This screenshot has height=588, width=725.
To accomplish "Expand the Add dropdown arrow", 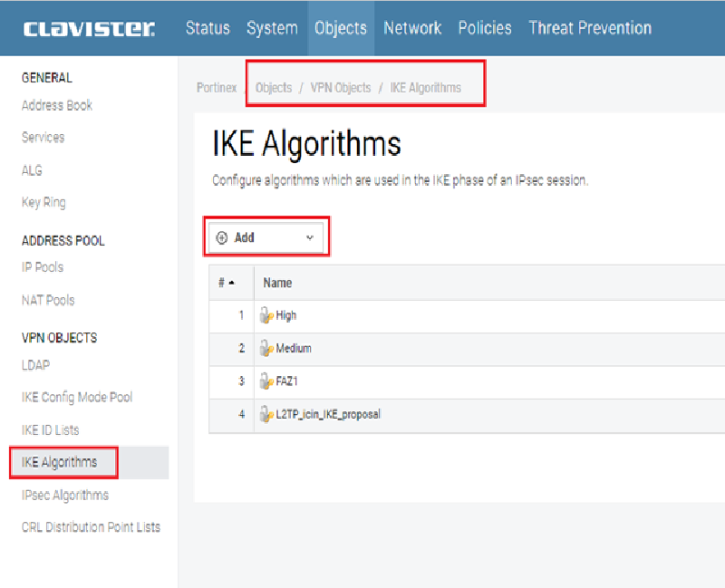I will click(310, 237).
